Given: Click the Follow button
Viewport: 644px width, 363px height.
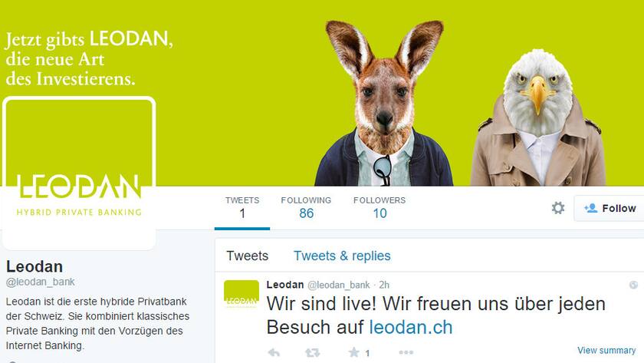Looking at the screenshot, I should coord(609,209).
